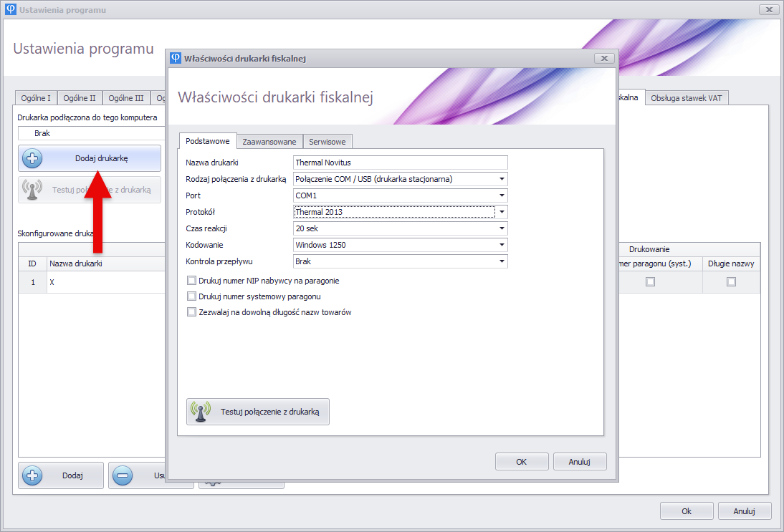Open the Protokół dropdown with Thermal 2013
The width and height of the screenshot is (784, 532).
502,212
